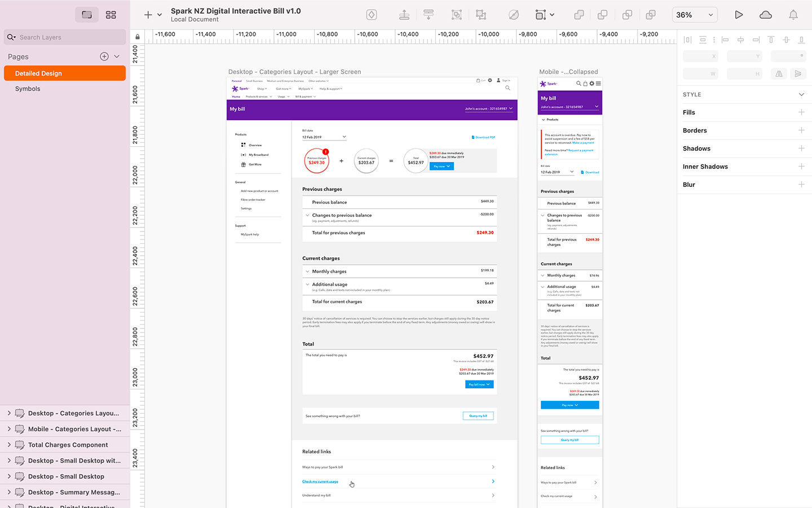Expand Desktop - Summary Messag... layer
This screenshot has height=508, width=812.
pos(9,492)
